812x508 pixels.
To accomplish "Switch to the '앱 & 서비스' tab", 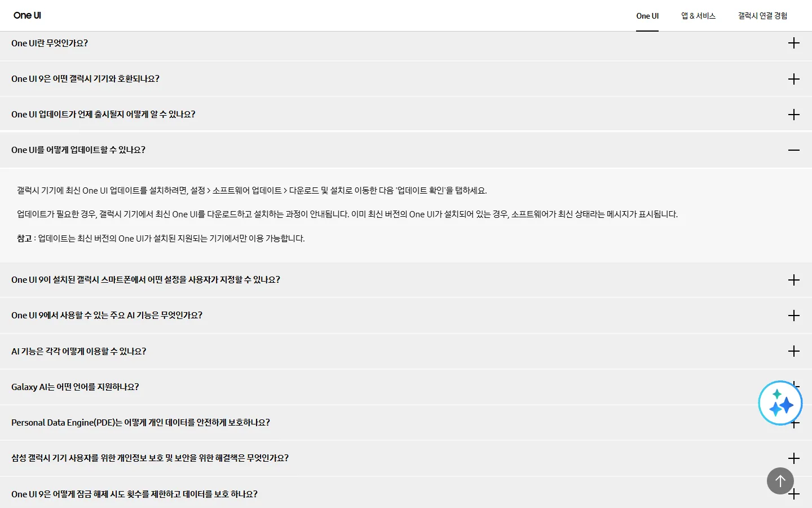I will [698, 16].
